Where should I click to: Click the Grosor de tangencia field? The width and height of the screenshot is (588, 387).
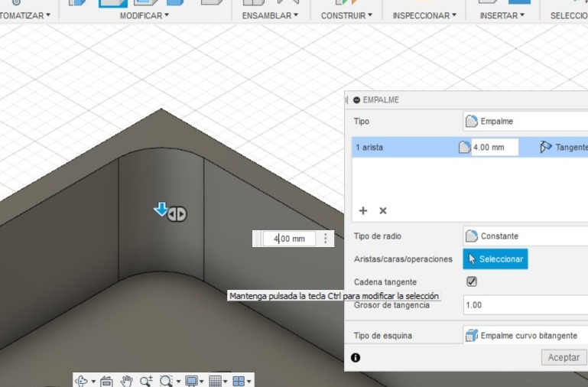click(x=525, y=305)
